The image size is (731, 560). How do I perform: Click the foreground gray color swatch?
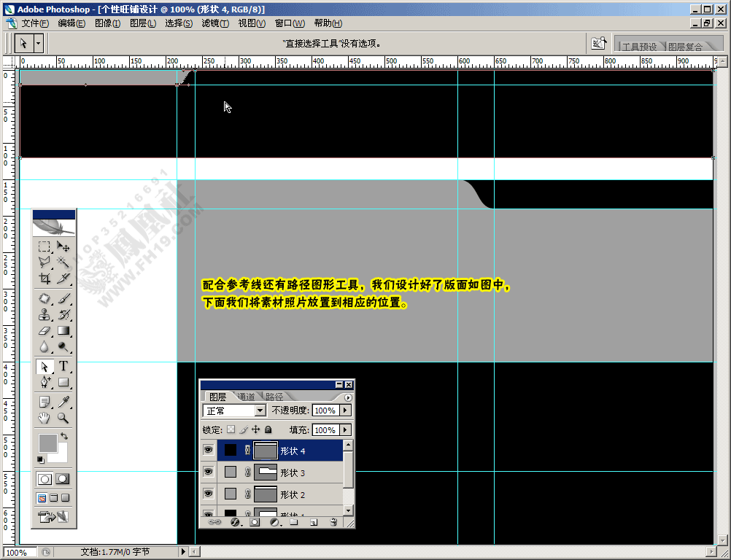coord(47,443)
